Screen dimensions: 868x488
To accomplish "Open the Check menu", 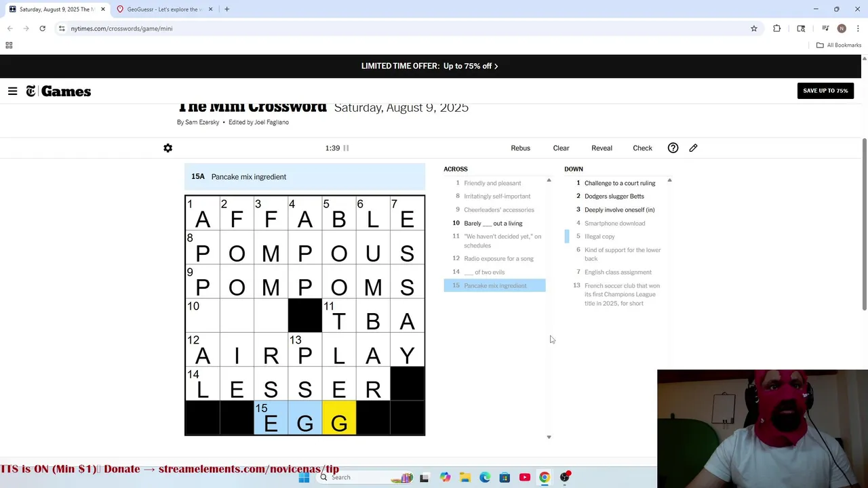I will point(642,148).
